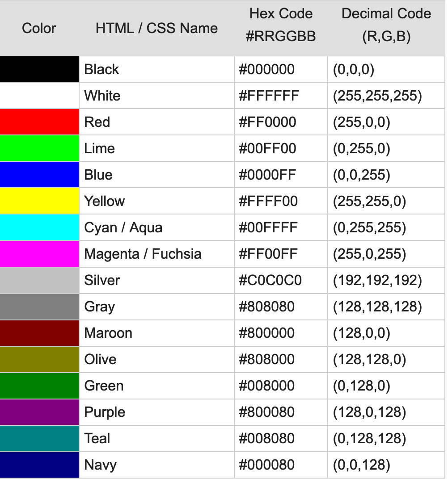
Task: Click the dark green color swatch
Action: click(x=39, y=386)
